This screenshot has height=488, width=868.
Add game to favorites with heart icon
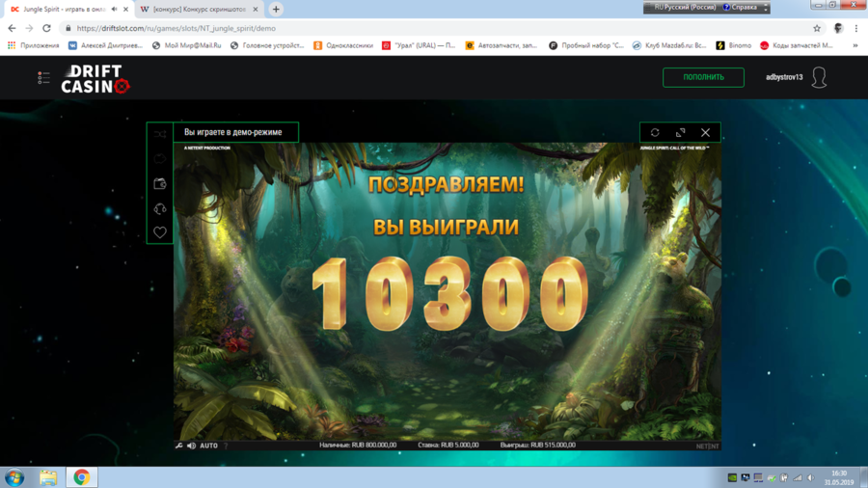click(x=160, y=232)
